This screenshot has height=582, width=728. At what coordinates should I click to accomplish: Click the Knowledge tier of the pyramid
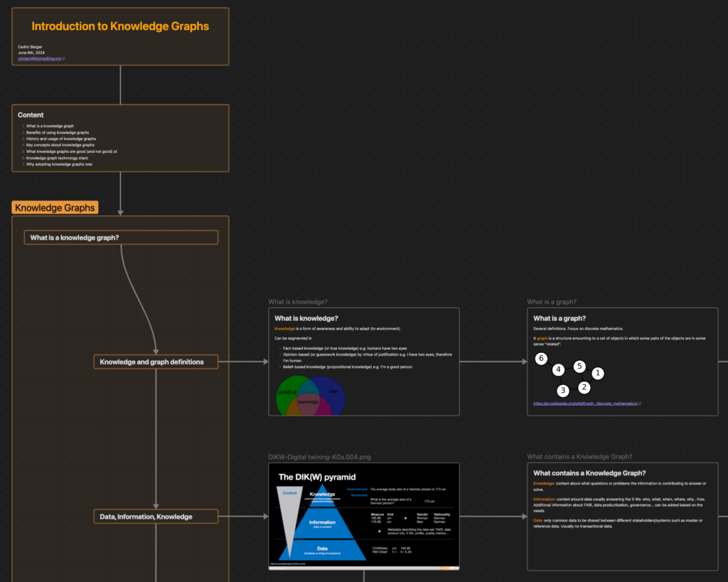click(x=322, y=496)
